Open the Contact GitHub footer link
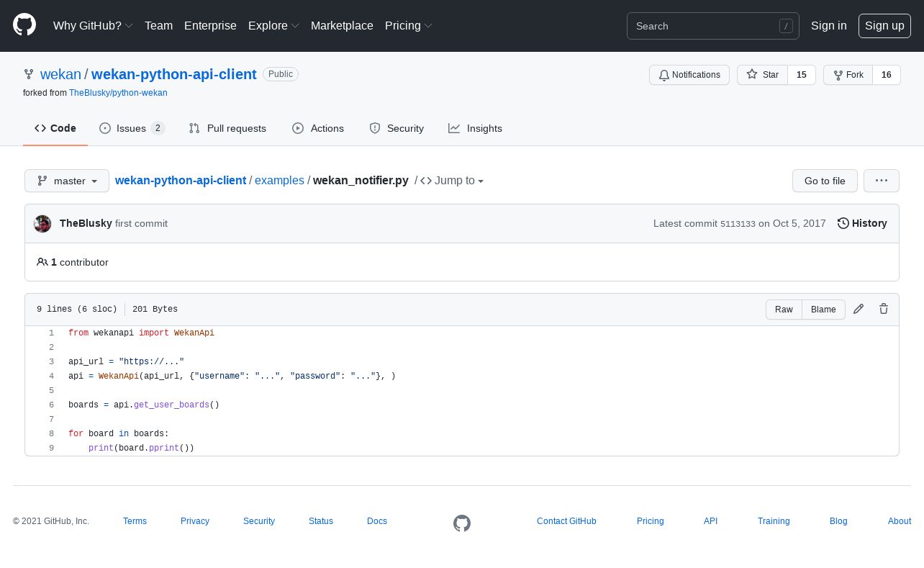Viewport: 924px width, 568px height. click(566, 521)
